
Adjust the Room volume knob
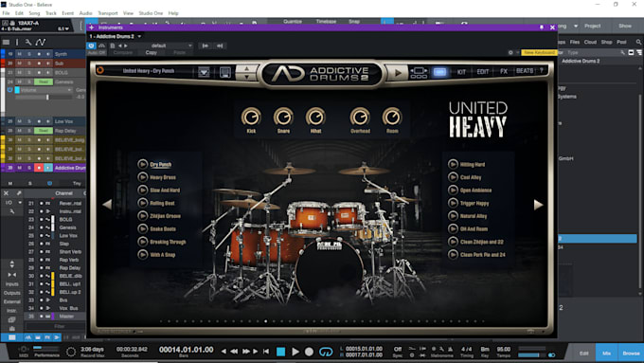click(x=392, y=118)
